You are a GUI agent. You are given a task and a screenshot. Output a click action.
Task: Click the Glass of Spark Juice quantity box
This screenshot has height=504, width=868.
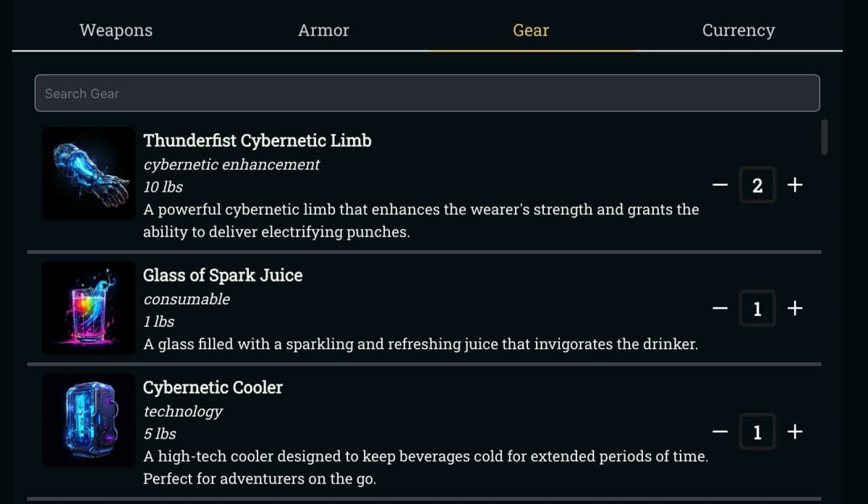tap(757, 309)
